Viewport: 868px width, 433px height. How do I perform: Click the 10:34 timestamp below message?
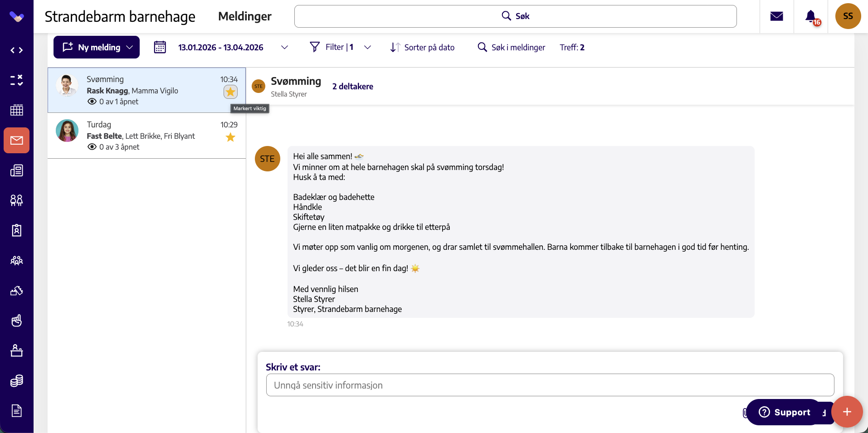coord(295,324)
